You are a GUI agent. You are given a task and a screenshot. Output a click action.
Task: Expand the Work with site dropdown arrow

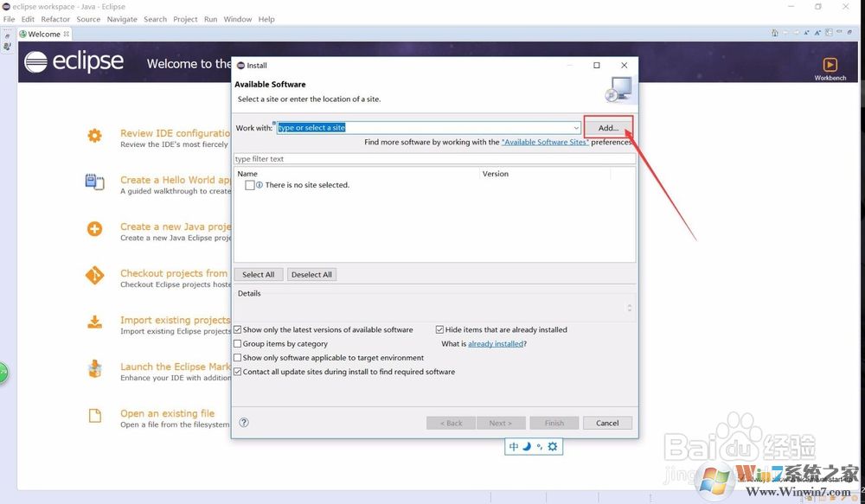[x=576, y=128]
